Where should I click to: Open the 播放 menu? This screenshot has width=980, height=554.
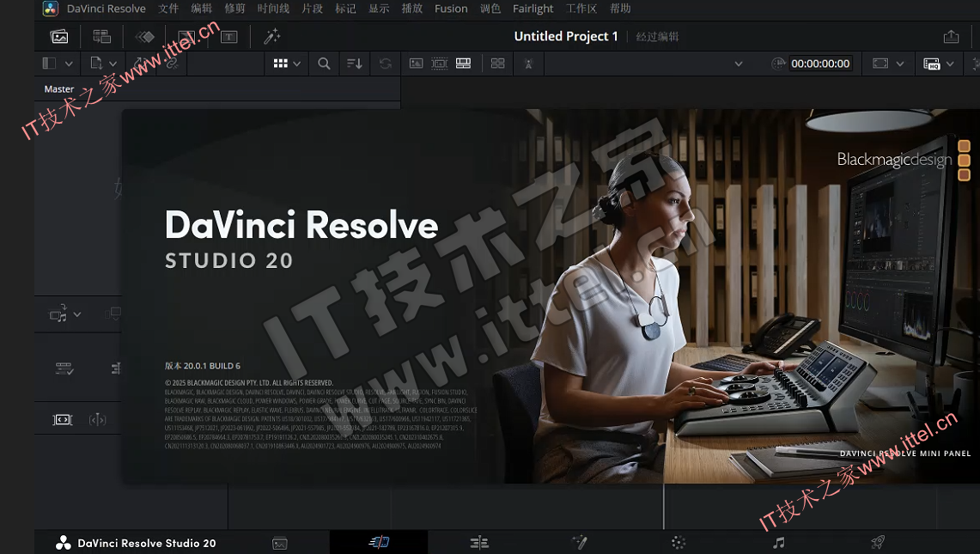412,9
